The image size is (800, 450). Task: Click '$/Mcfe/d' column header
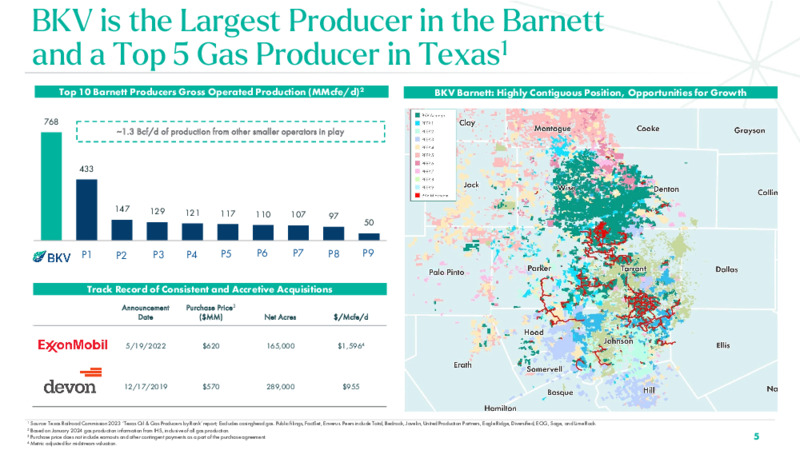point(351,317)
